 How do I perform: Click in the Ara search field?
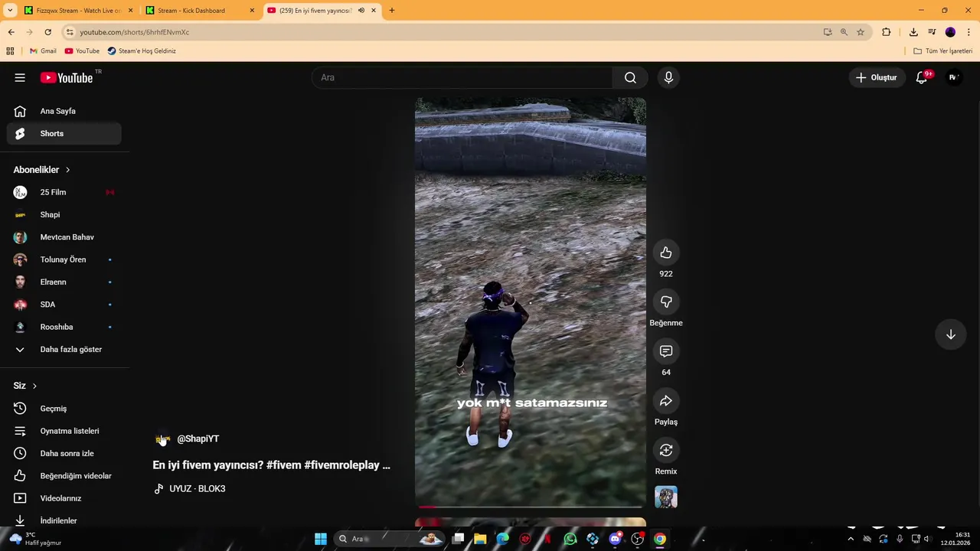462,77
